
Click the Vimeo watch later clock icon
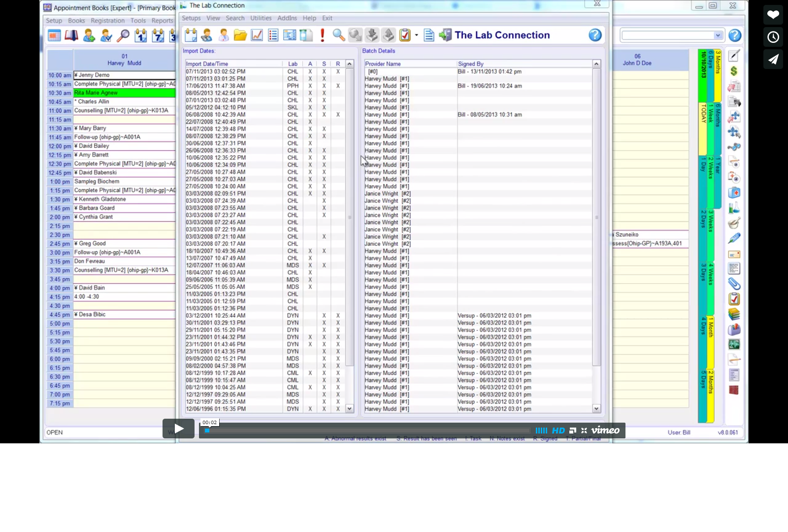(773, 37)
